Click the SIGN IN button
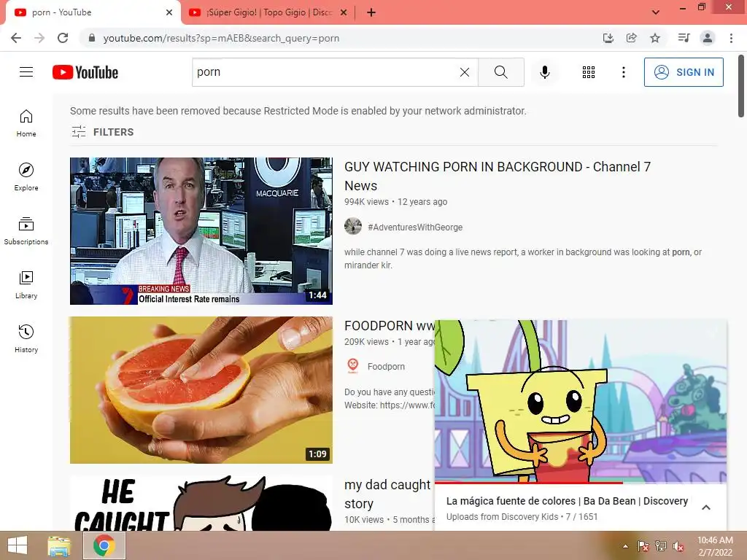Image resolution: width=747 pixels, height=560 pixels. 684,72
